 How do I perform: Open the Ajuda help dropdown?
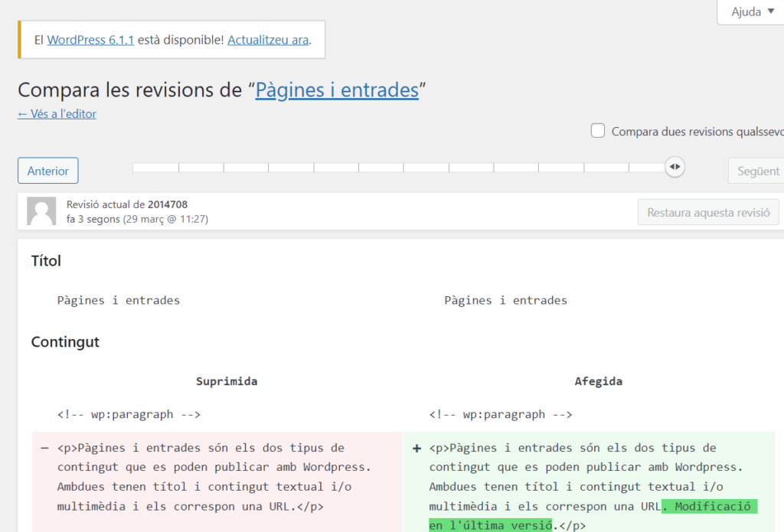point(752,12)
